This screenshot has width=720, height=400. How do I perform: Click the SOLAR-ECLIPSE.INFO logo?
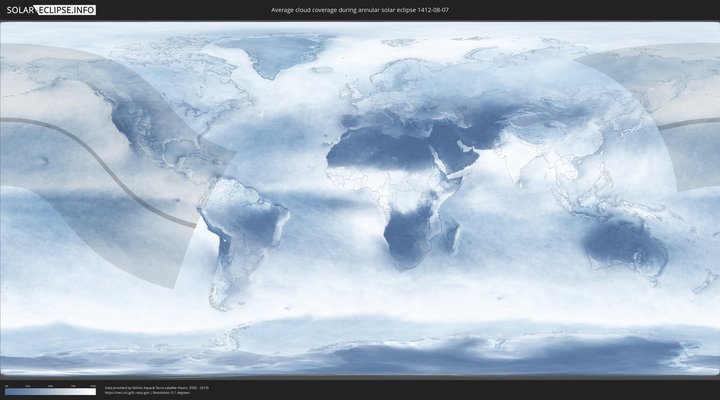(x=51, y=10)
